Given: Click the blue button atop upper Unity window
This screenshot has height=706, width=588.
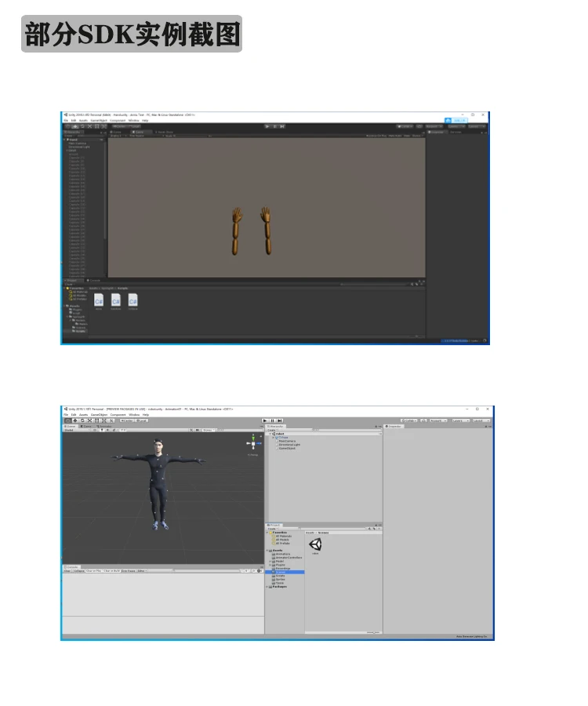Looking at the screenshot, I should (456, 121).
